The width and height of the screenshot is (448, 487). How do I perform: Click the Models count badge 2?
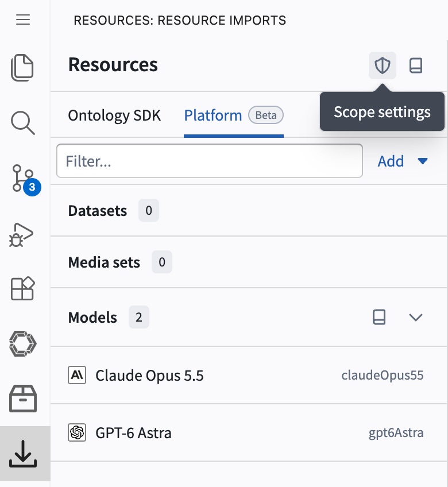(x=139, y=317)
